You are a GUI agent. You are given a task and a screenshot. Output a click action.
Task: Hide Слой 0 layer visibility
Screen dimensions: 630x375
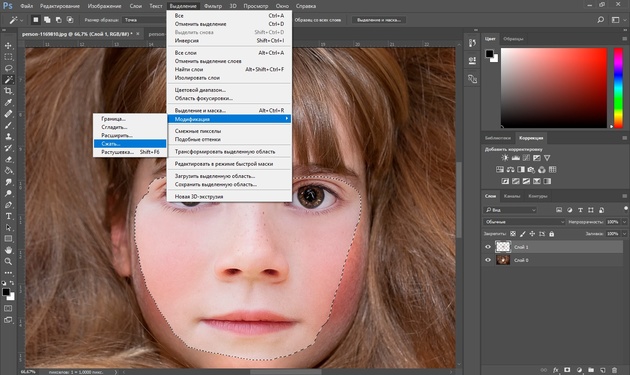click(x=488, y=260)
